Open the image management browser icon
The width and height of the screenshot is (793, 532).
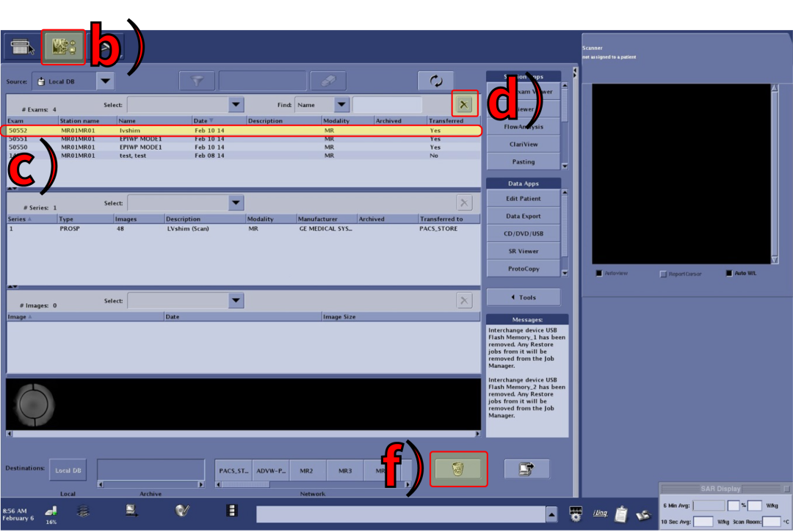63,47
